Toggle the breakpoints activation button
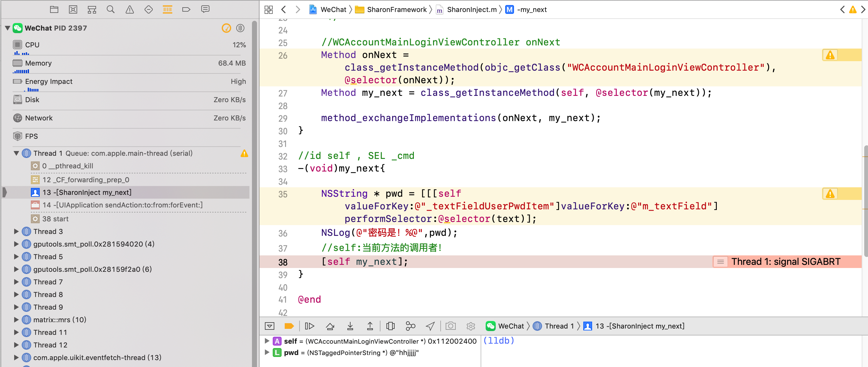Viewport: 868px width, 367px height. point(289,326)
